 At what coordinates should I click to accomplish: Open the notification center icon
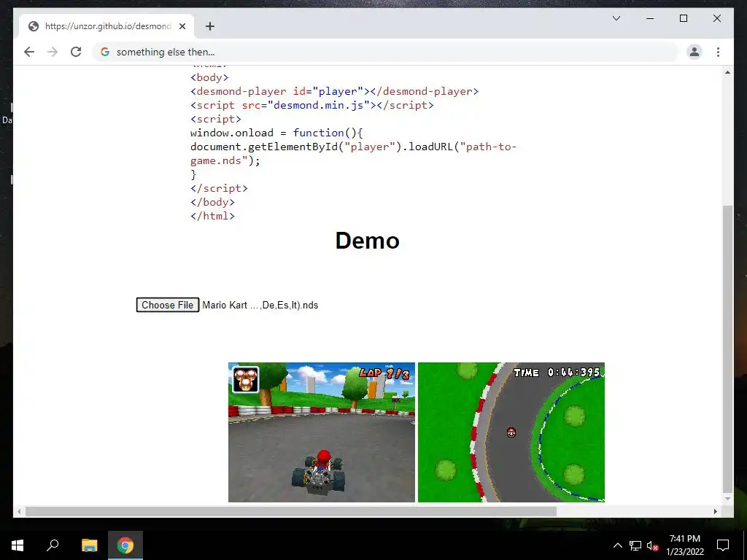tap(723, 545)
